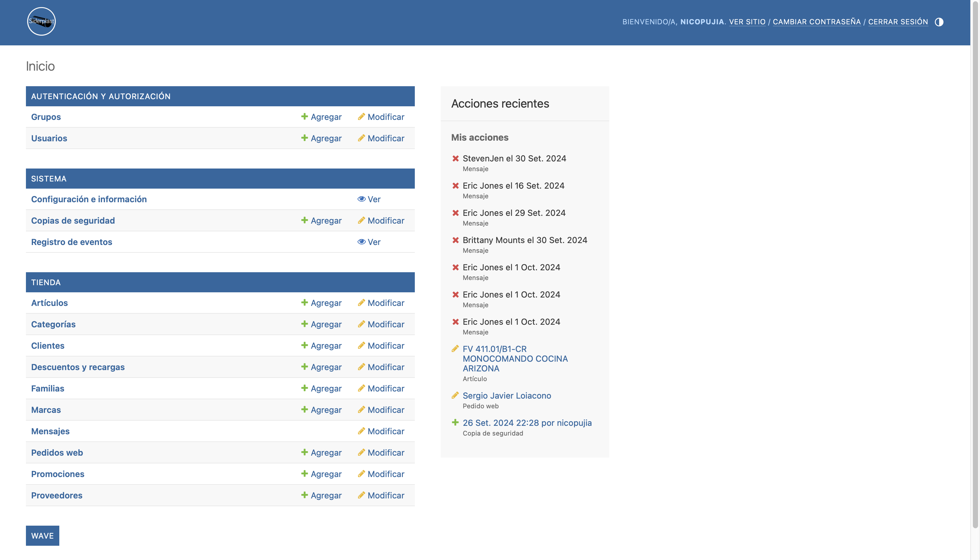Add a new Pedidos web entry
The width and height of the screenshot is (980, 560).
click(x=321, y=453)
